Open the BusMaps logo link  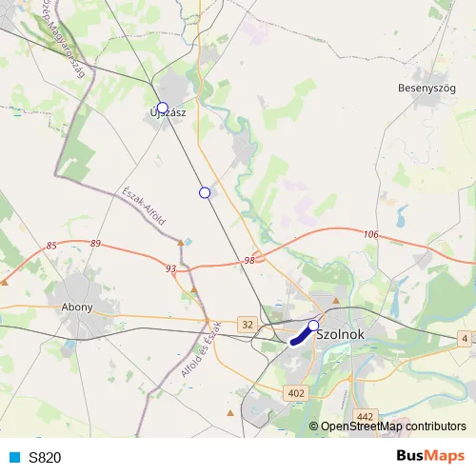[x=430, y=456]
